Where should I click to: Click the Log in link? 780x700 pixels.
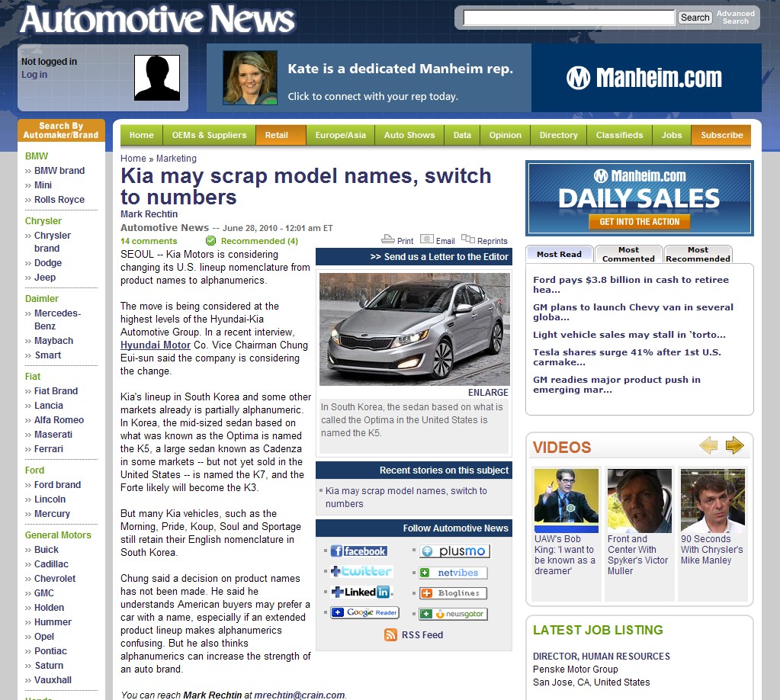34,74
